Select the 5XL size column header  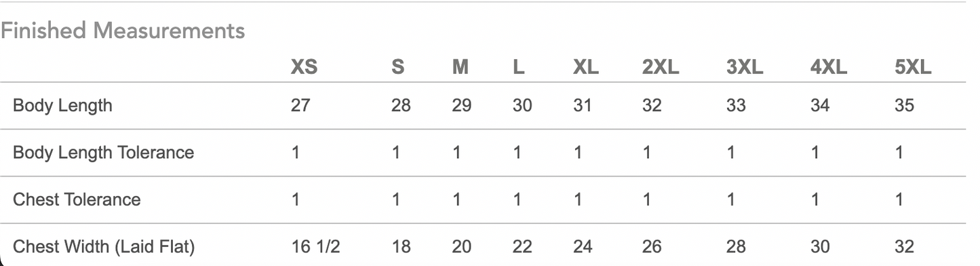pos(913,67)
